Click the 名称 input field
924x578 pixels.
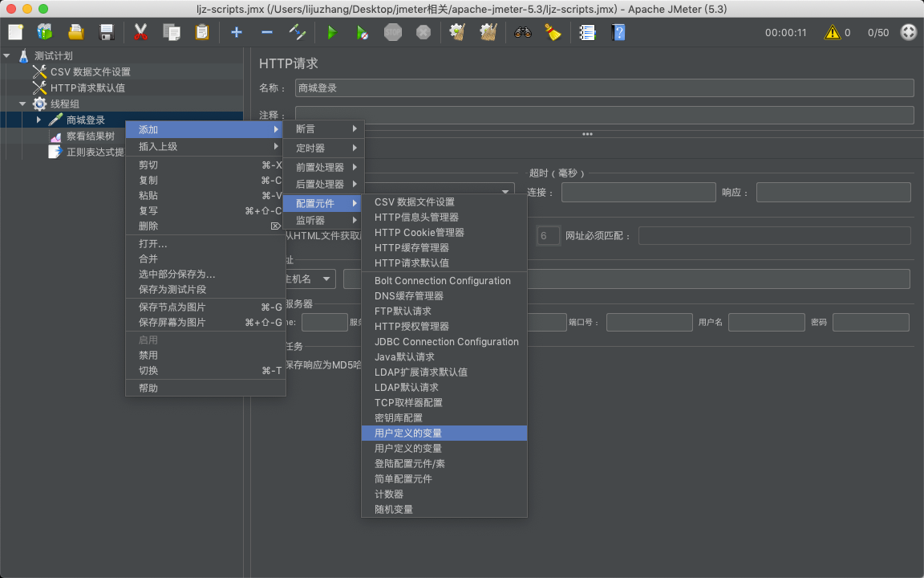tap(604, 88)
